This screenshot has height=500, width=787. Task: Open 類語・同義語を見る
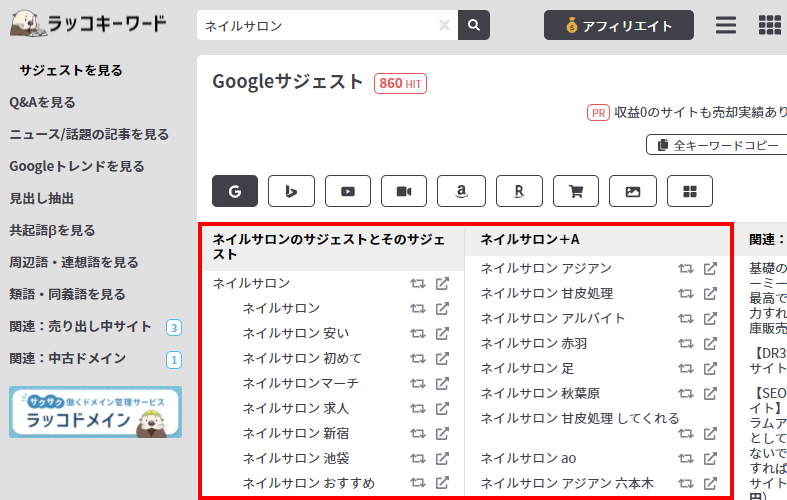67,294
